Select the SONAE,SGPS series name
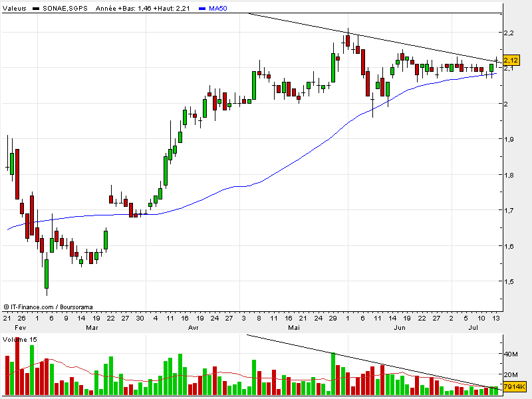Viewport: 532px width, 399px height. [x=65, y=9]
